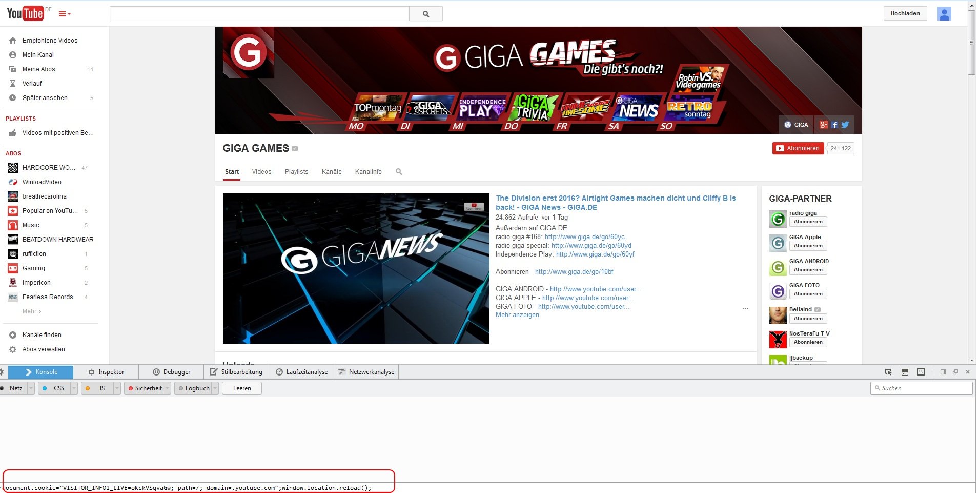Click the Kanäle finden plus icon
Viewport: 980px width, 493px height.
13,335
